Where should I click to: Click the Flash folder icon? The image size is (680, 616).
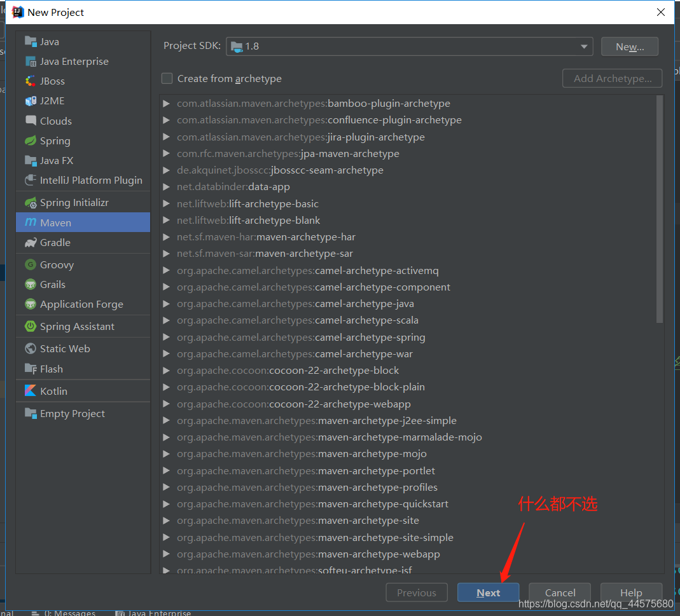[31, 369]
